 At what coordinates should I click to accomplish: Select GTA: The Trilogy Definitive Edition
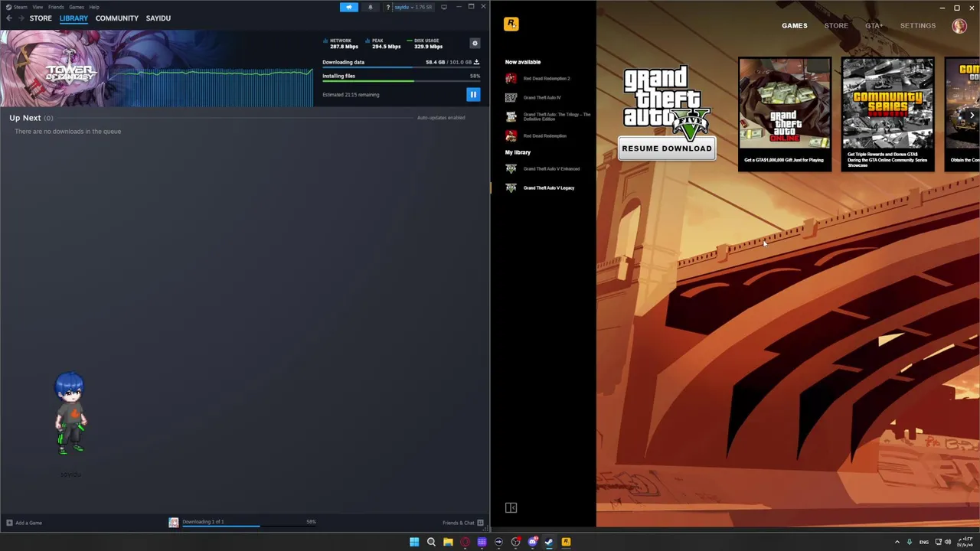point(557,116)
